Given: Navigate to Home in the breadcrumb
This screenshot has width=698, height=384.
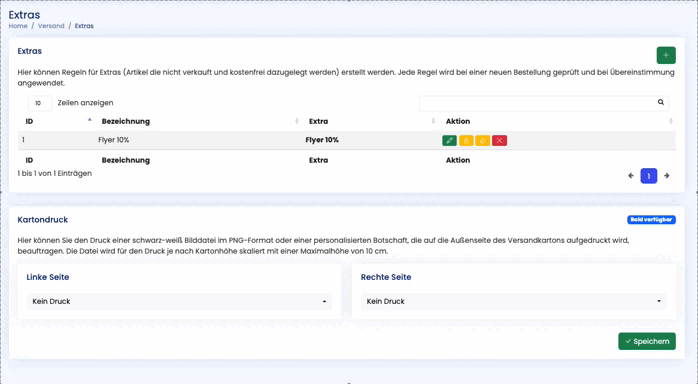Looking at the screenshot, I should coord(18,26).
